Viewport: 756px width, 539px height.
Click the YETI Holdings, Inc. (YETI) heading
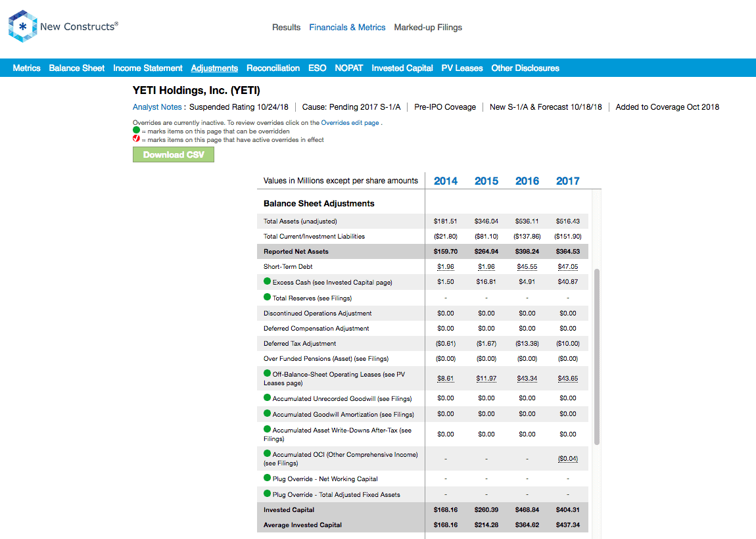[197, 91]
